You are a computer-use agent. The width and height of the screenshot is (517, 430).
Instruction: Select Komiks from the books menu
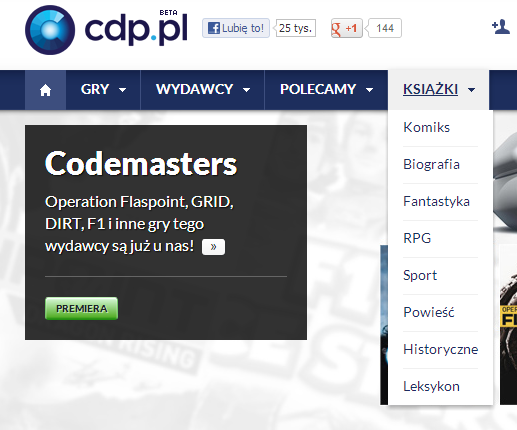[427, 127]
